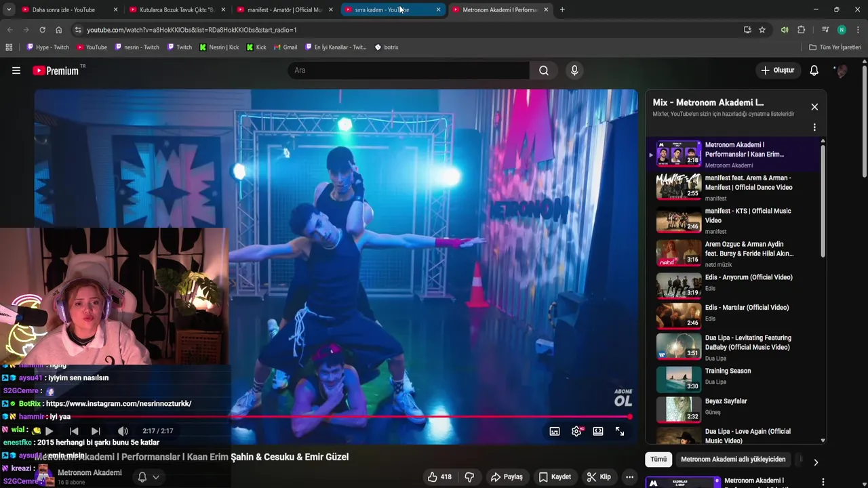Open the apps grid in bookmarks bar
Viewport: 868px width, 488px height.
click(9, 47)
